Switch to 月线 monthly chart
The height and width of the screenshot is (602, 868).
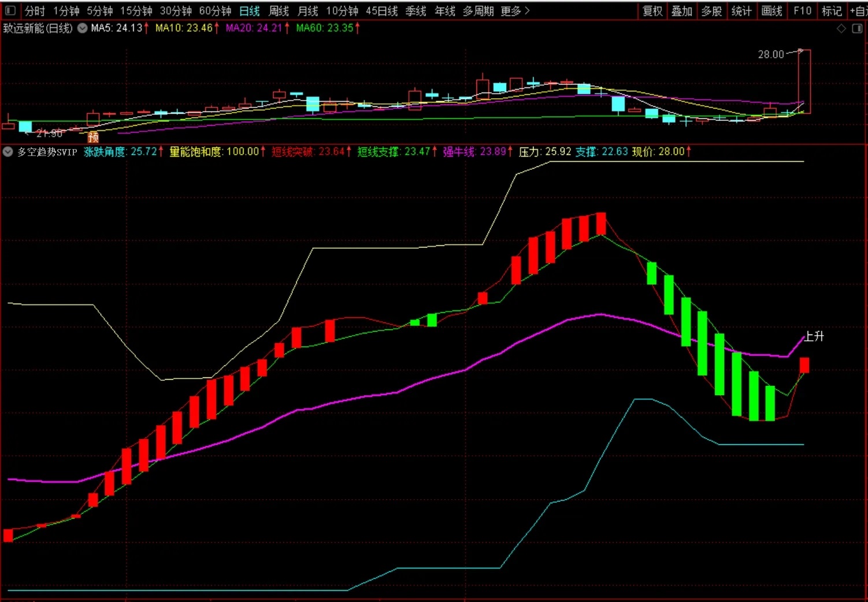[308, 11]
